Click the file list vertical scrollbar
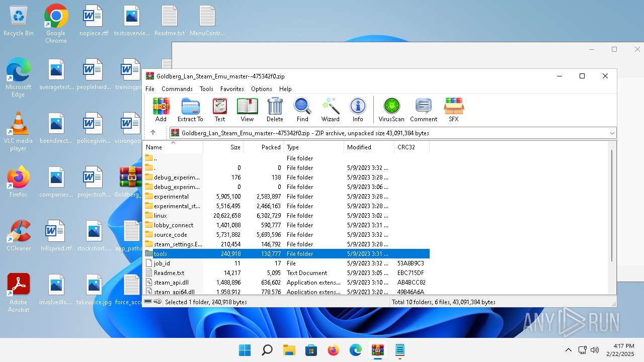644x362 pixels. (612, 205)
